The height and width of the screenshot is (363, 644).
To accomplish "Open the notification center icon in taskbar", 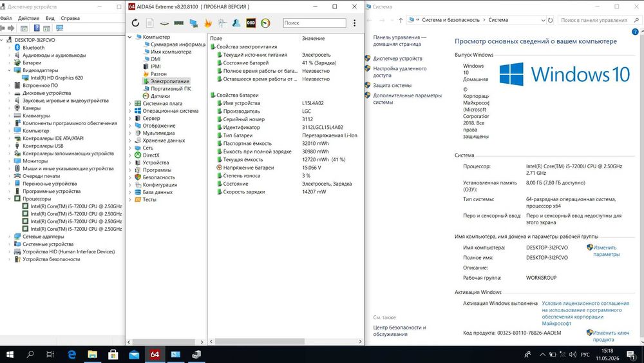I will click(x=631, y=354).
